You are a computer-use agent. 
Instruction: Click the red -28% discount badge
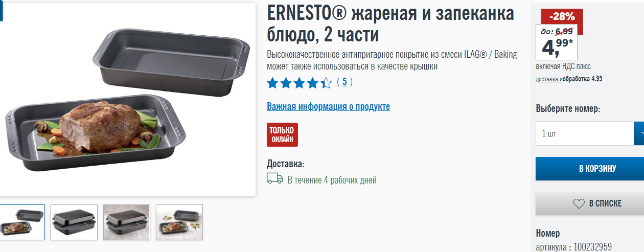tap(562, 16)
